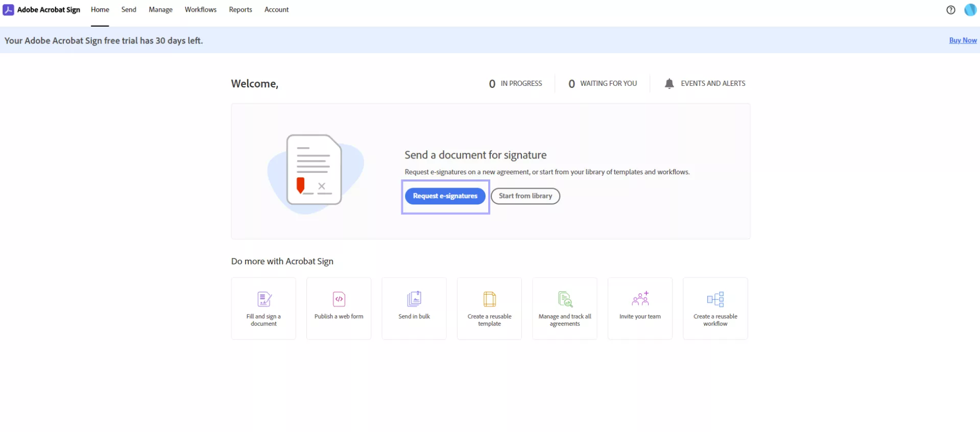The height and width of the screenshot is (432, 980).
Task: Click the Adobe Acrobat Sign brand name
Action: [49, 10]
